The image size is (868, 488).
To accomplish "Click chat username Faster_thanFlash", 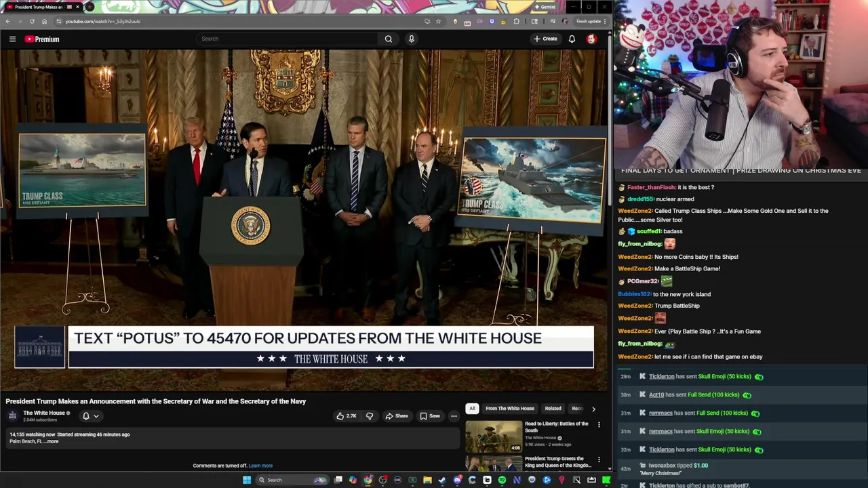I will pyautogui.click(x=651, y=187).
